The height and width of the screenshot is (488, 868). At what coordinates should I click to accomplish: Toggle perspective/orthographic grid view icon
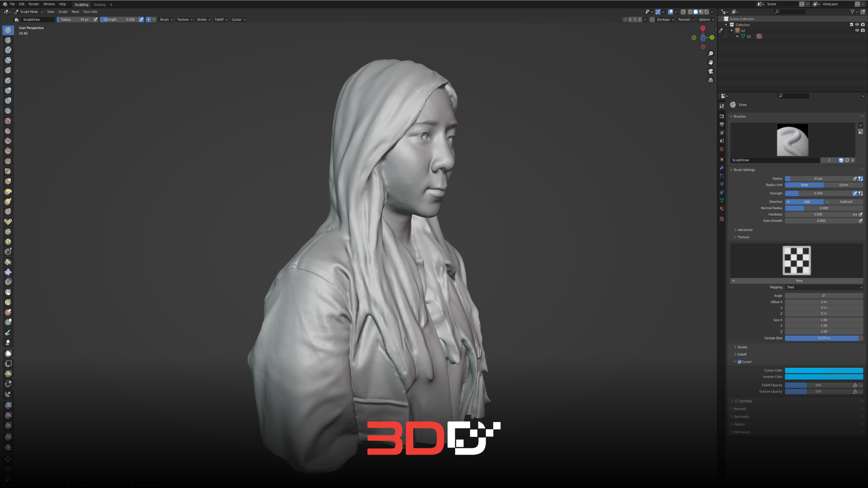pyautogui.click(x=711, y=80)
